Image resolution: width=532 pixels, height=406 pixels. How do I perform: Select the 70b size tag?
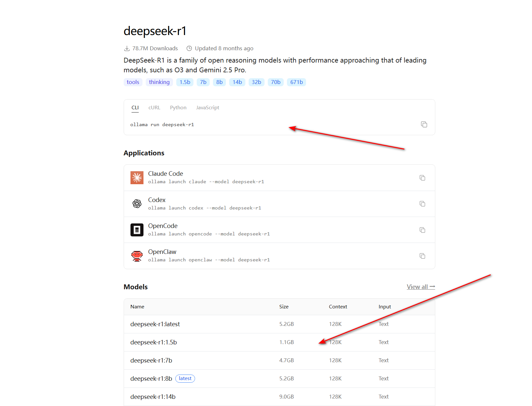click(x=276, y=82)
